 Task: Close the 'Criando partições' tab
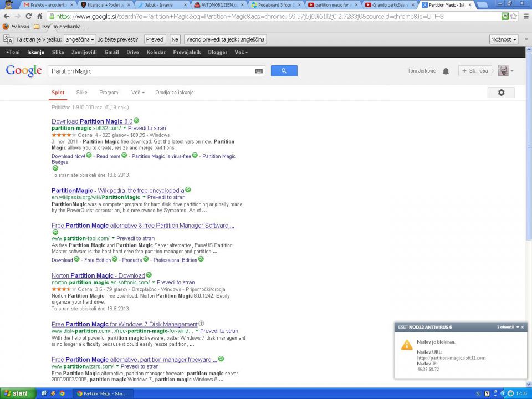(413, 5)
